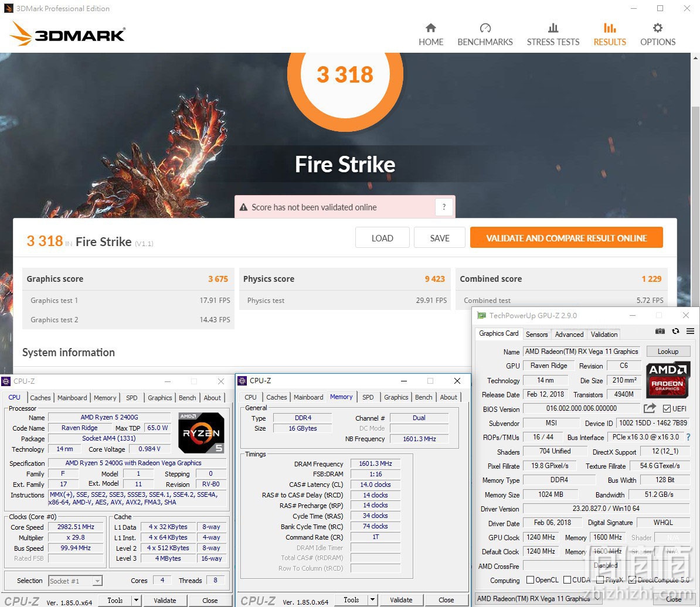Click the 3DMark vertical scrollbar up arrow
This screenshot has height=607, width=700.
695,57
